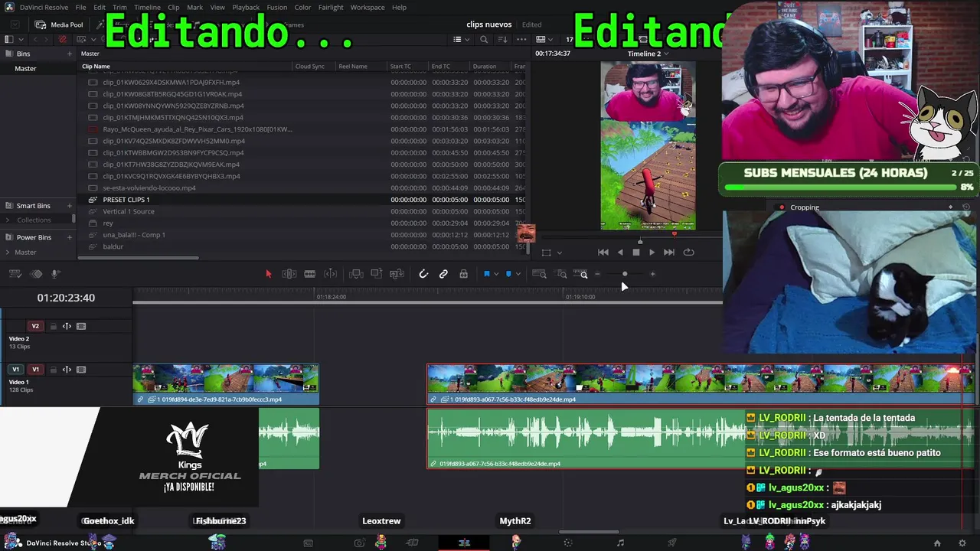
Task: Click the Replace Clip toolbar icon
Action: [397, 274]
